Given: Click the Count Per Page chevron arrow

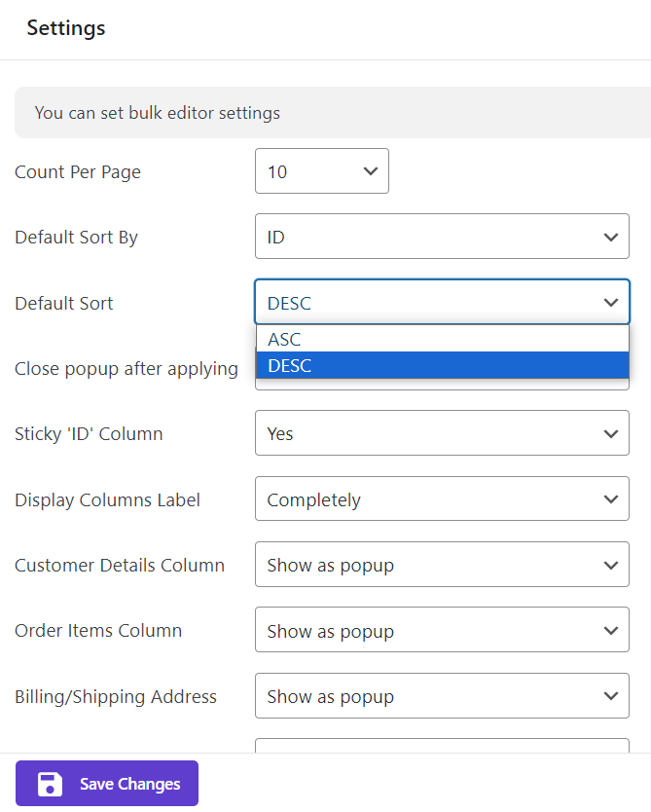Looking at the screenshot, I should click(370, 171).
